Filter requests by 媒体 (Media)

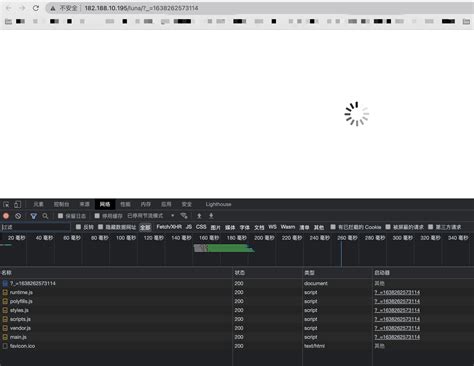[230, 227]
